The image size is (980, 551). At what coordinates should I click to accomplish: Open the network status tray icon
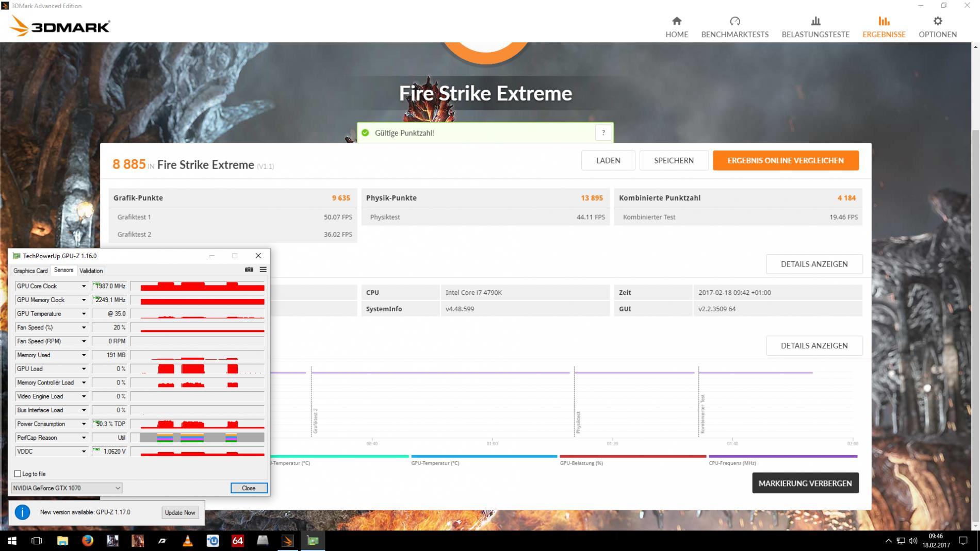(901, 541)
